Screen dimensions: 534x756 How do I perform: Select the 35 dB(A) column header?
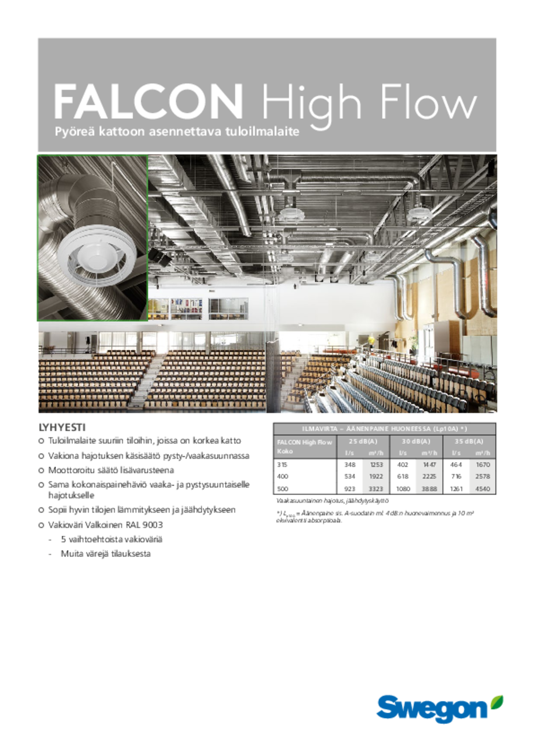(469, 441)
